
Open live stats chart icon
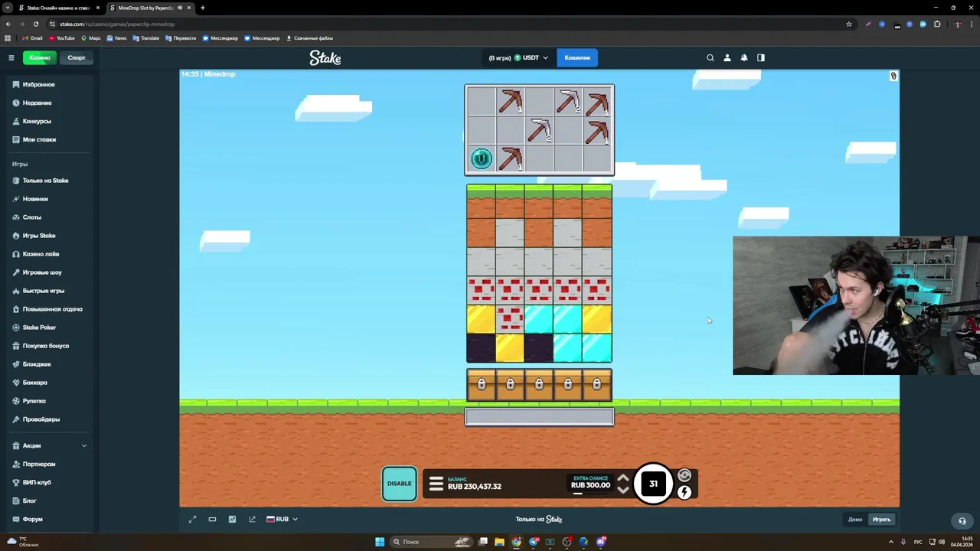point(232,519)
